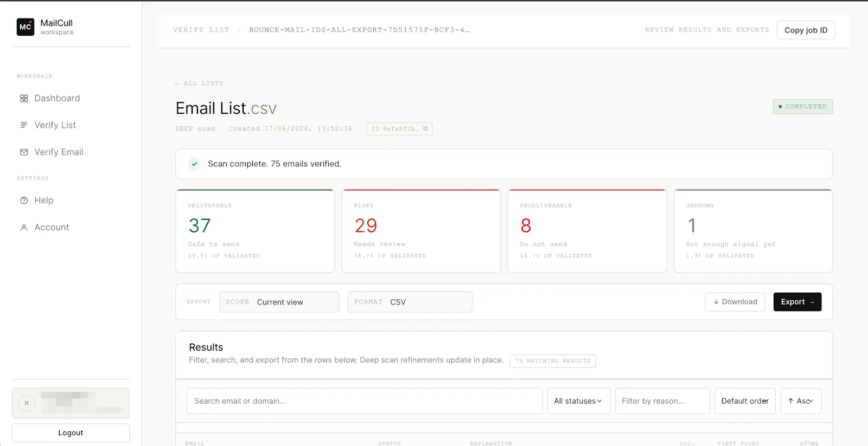The height and width of the screenshot is (446, 868).
Task: Click the ID 4efa8f2b chip
Action: (399, 129)
